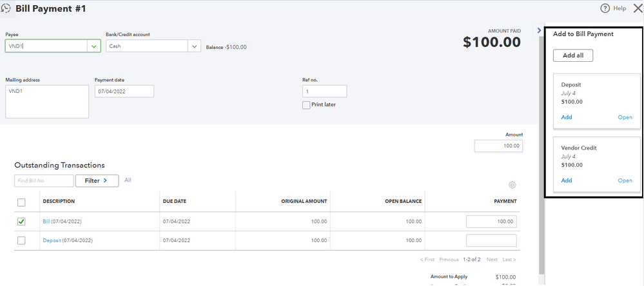The height and width of the screenshot is (286, 644).
Task: Toggle the select-all header checkbox
Action: [x=21, y=202]
